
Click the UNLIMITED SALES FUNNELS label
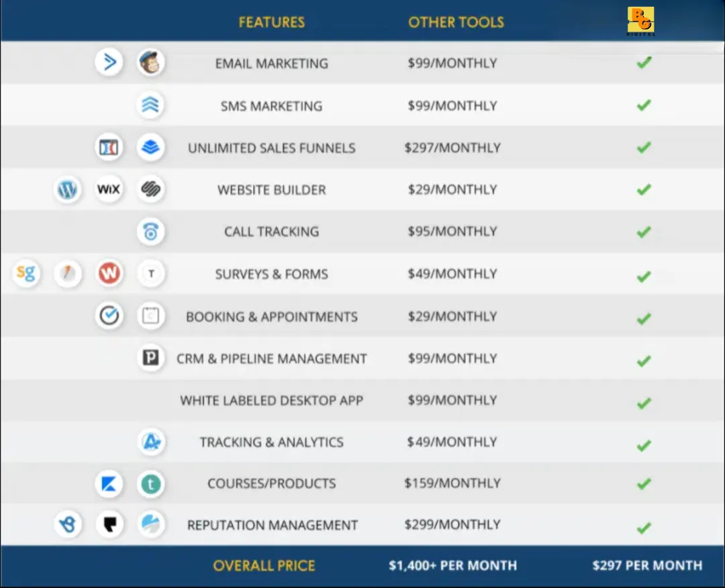click(272, 148)
